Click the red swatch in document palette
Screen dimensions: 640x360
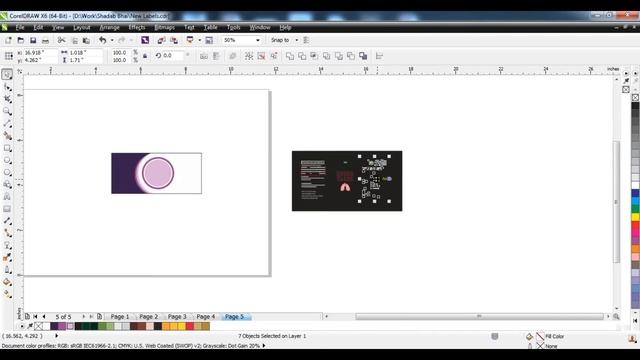pyautogui.click(x=190, y=326)
